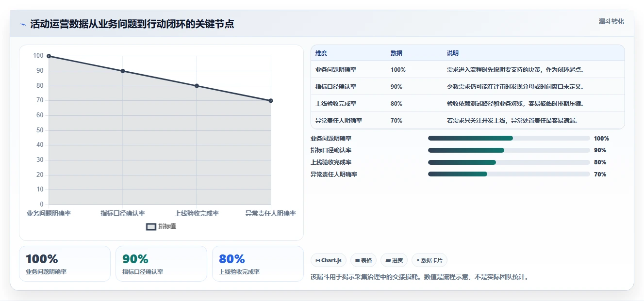The height and width of the screenshot is (301, 644).
Task: Click the 90% value in the table
Action: point(396,87)
